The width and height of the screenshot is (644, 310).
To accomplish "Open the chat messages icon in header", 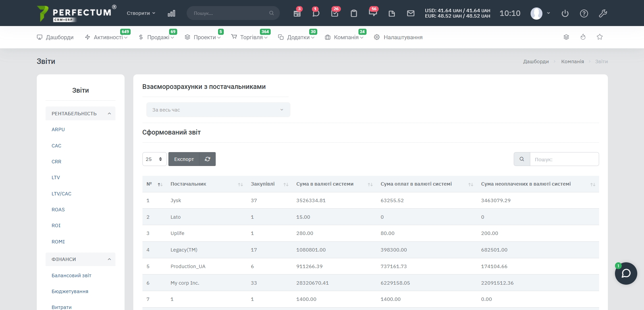I will (316, 14).
